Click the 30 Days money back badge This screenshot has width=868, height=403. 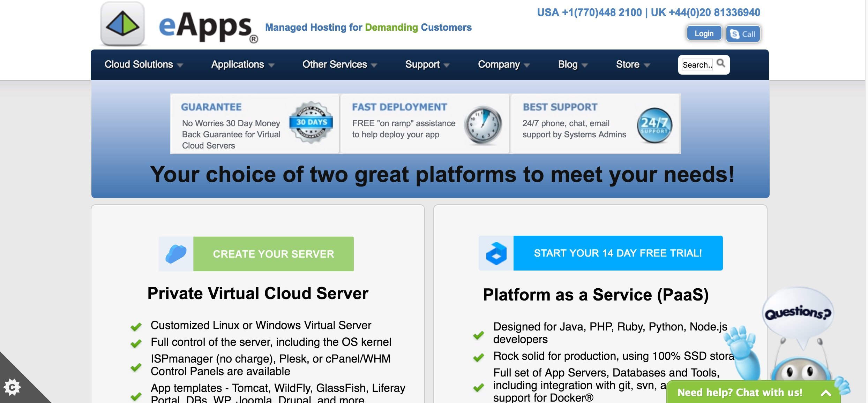[x=311, y=122]
